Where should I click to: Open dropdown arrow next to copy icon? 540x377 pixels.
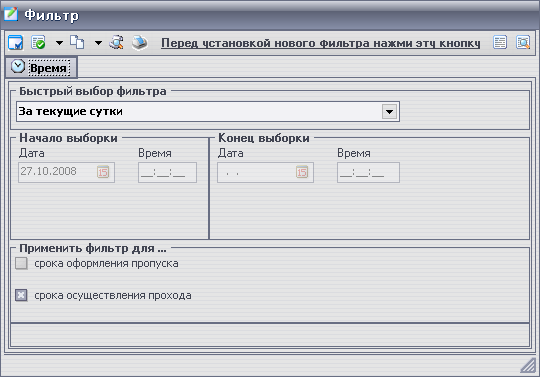tap(98, 43)
